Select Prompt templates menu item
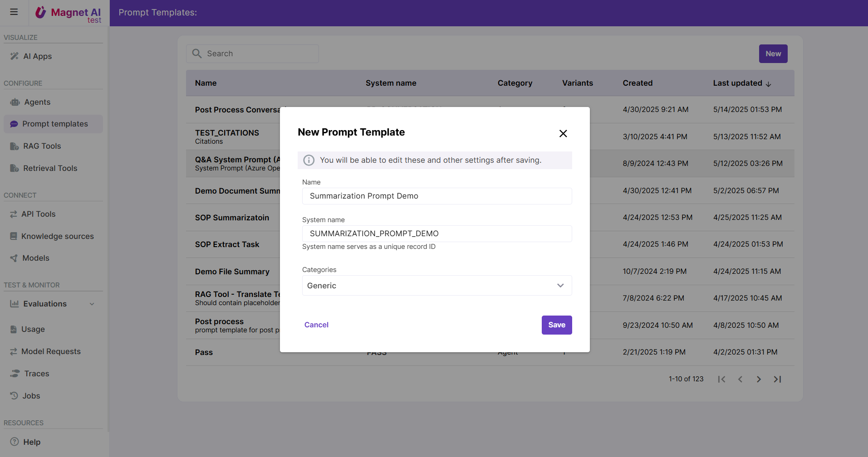The height and width of the screenshot is (457, 868). click(55, 124)
